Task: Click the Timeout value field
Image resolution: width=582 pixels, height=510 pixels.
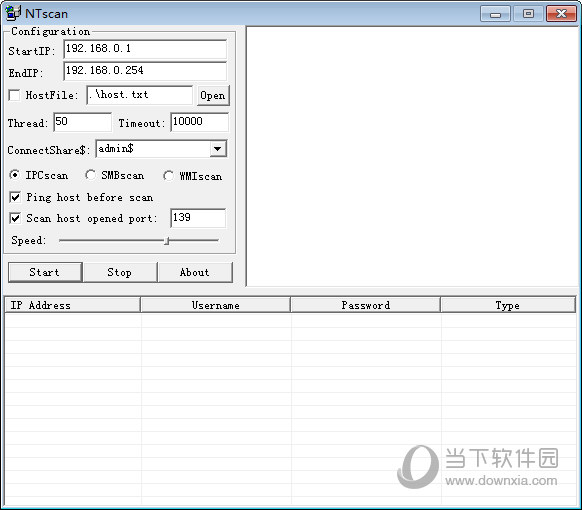Action: tap(200, 122)
